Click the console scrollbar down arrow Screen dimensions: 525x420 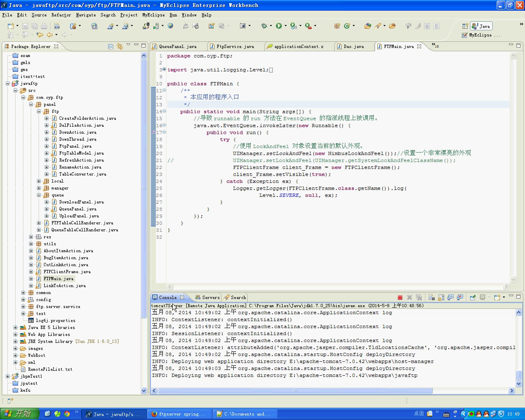pyautogui.click(x=518, y=384)
